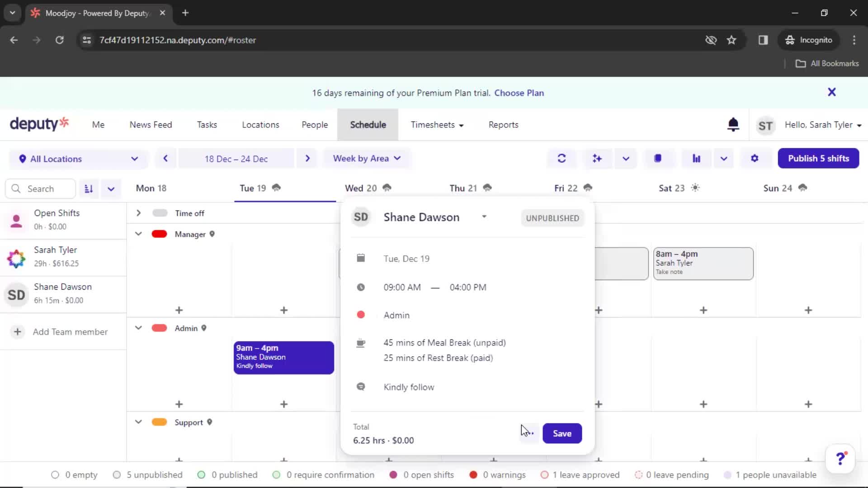Image resolution: width=868 pixels, height=488 pixels.
Task: Click the date range forward navigation arrow
Action: click(x=307, y=159)
